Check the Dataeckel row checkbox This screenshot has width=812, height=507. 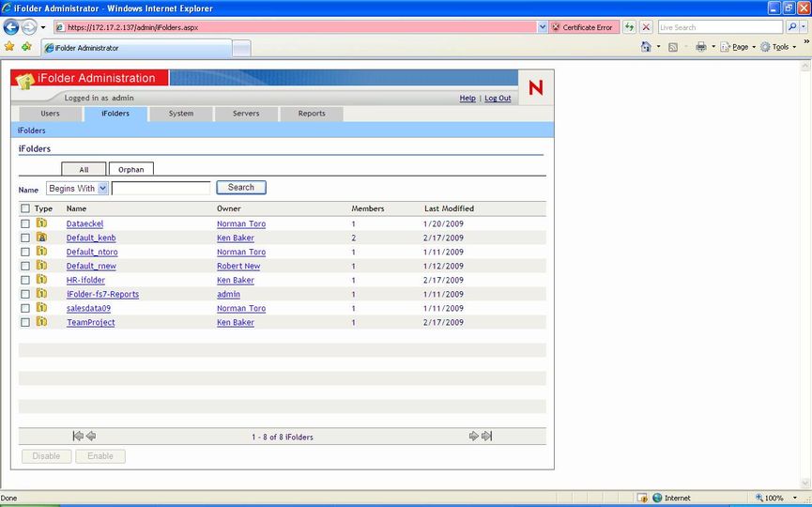click(24, 223)
